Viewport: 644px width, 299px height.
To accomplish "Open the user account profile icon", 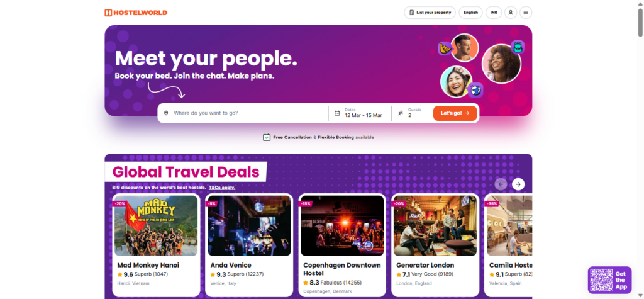I will (x=511, y=12).
